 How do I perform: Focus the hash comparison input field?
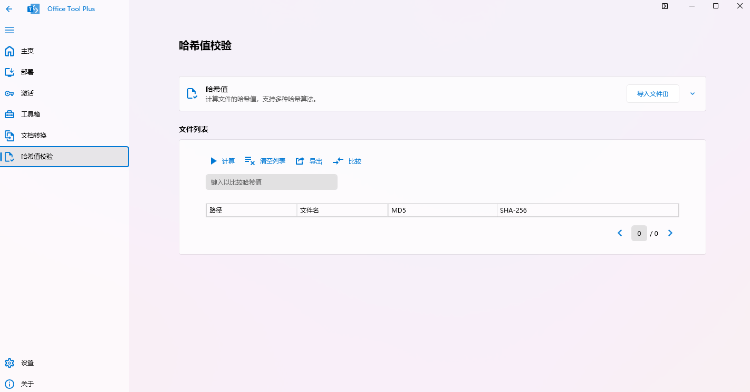tap(272, 182)
